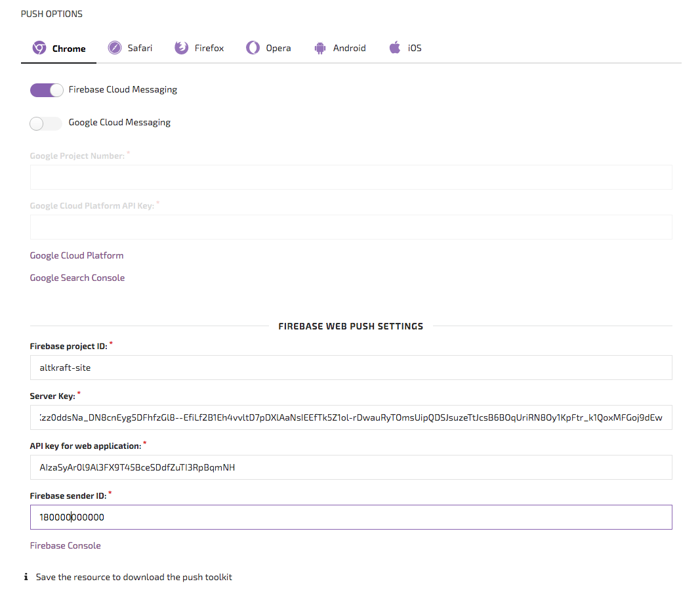Image resolution: width=700 pixels, height=592 pixels.
Task: Click the Firebase Cloud Messaging label
Action: coord(123,89)
